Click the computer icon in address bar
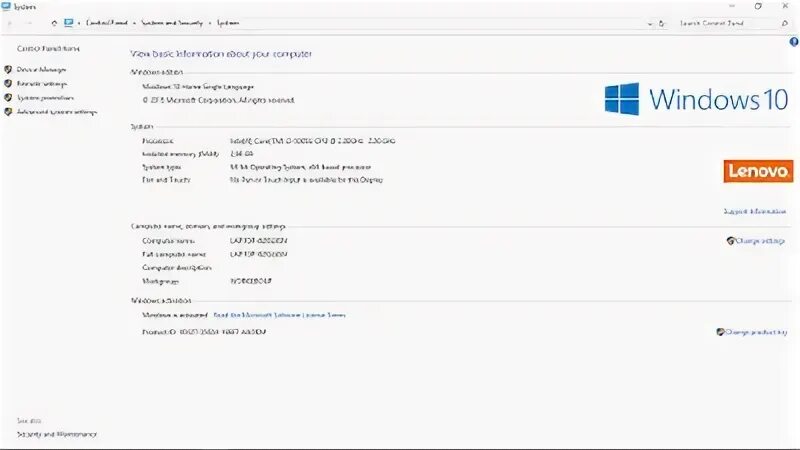Viewport: 800px width, 450px height. [68, 23]
